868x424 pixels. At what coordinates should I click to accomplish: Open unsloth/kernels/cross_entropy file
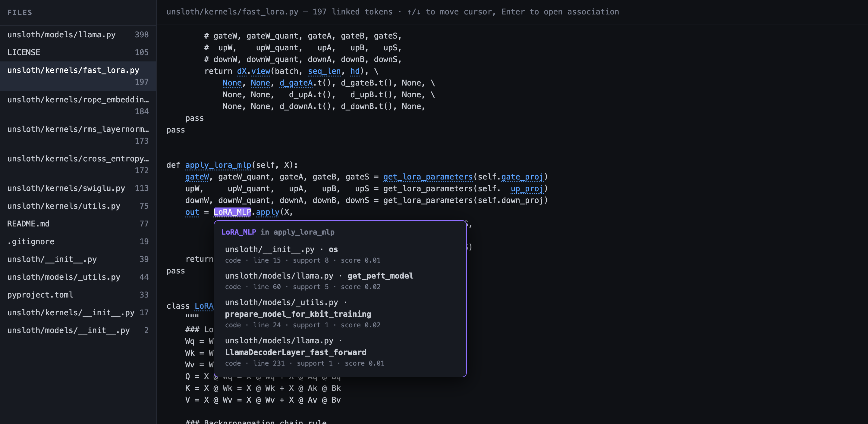78,164
